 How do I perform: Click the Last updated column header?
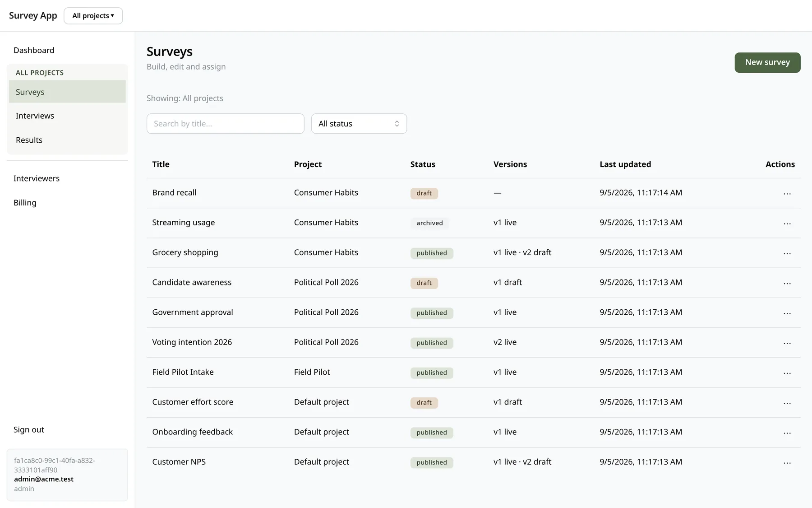625,164
